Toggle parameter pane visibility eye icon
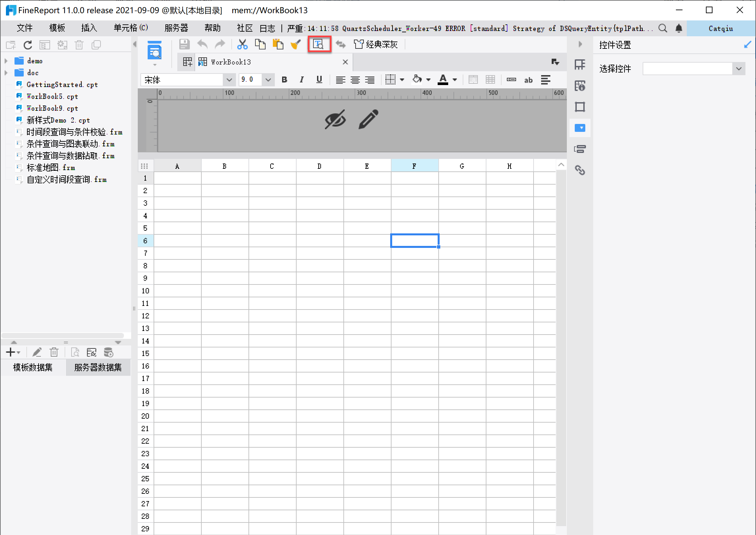Viewport: 756px width, 535px height. 335,119
